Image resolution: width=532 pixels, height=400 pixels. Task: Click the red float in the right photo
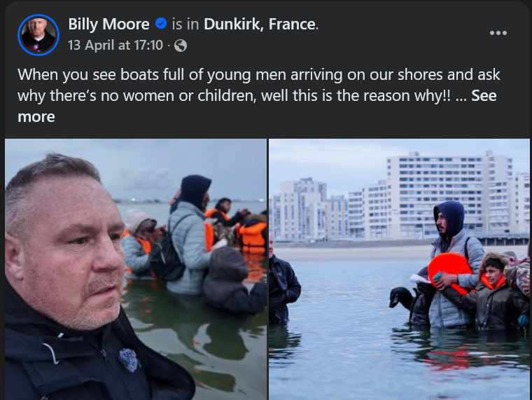pyautogui.click(x=449, y=272)
